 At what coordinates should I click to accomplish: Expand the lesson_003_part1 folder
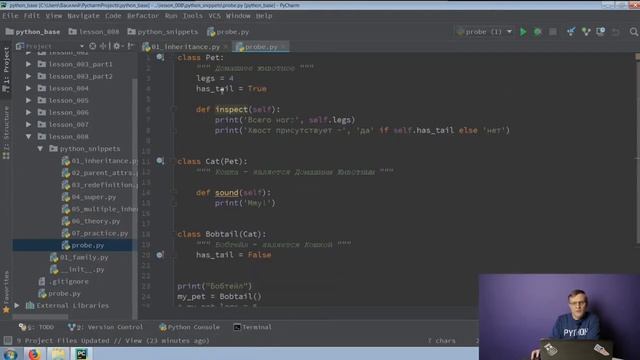(28, 64)
